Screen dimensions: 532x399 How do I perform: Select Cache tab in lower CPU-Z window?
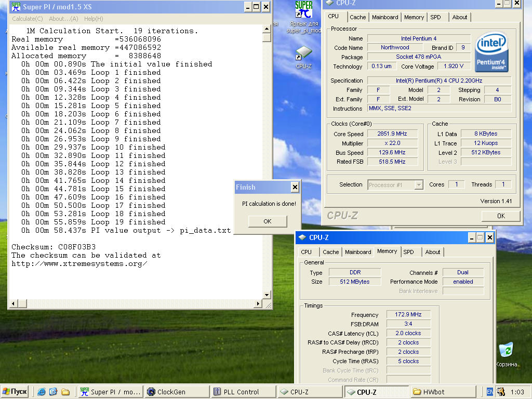(331, 252)
